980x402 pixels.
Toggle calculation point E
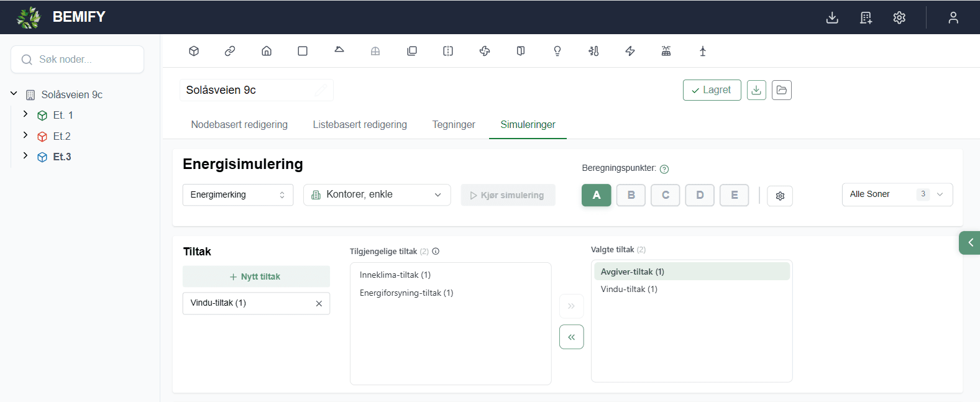tap(735, 195)
